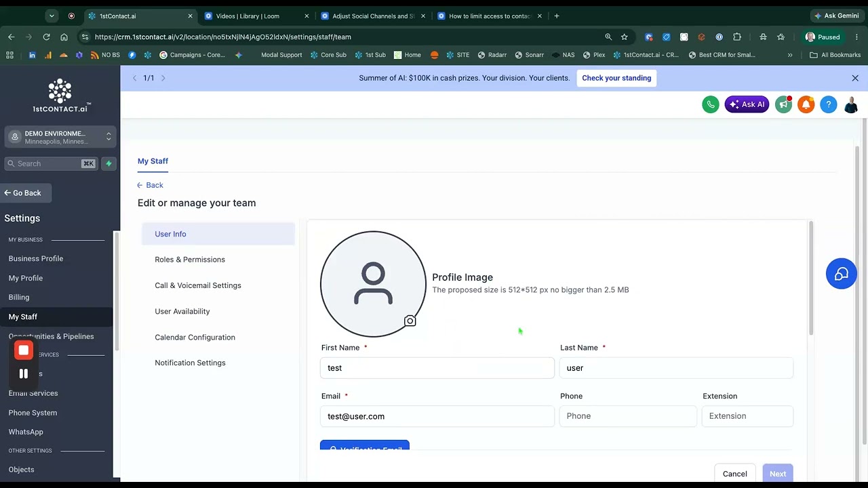The image size is (868, 488).
Task: Open the tab search dropdown arrow
Action: 52,16
